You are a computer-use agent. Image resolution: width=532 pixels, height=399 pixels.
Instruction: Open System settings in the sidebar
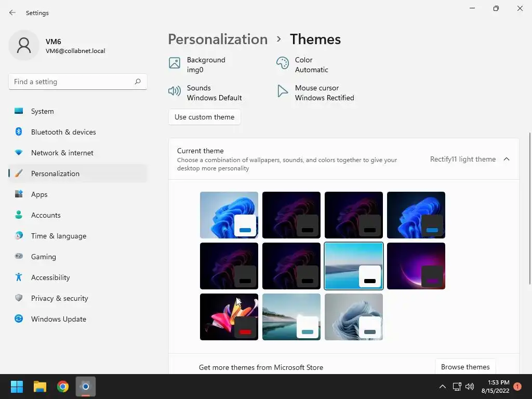coord(78,111)
